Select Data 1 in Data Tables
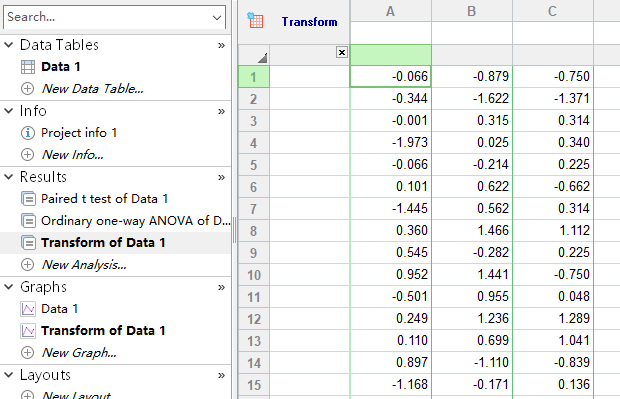 pyautogui.click(x=61, y=67)
